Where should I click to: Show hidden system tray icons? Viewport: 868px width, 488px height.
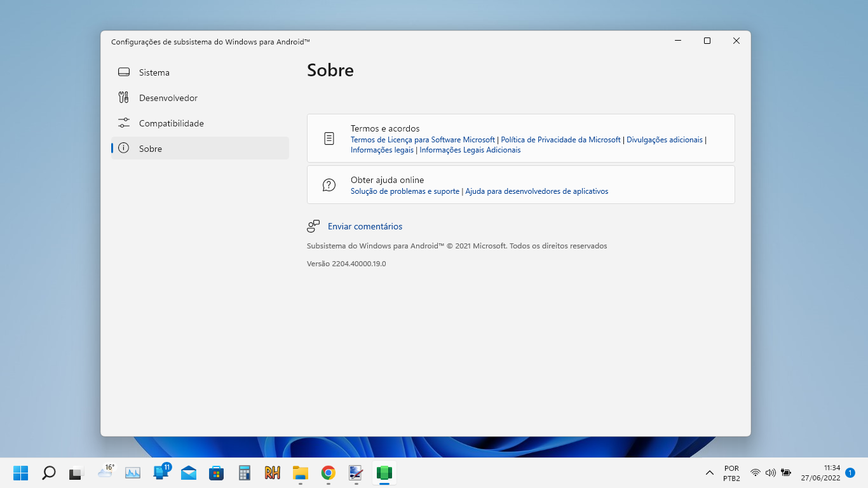(710, 473)
